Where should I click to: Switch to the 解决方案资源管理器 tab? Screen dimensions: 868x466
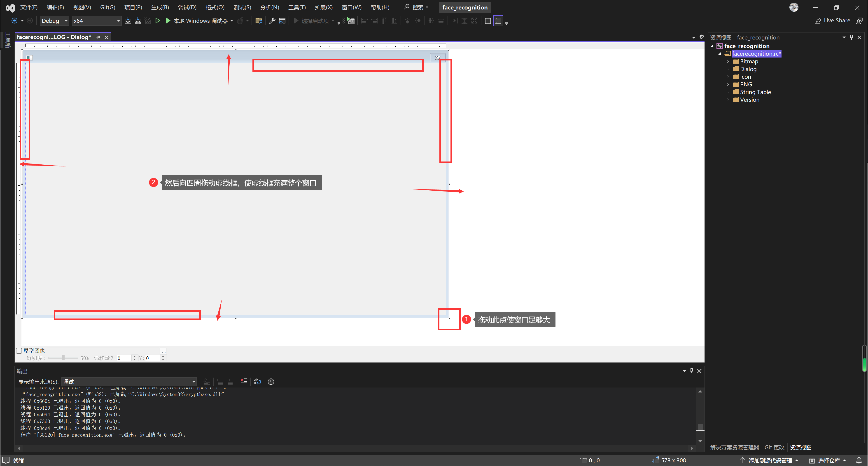pyautogui.click(x=735, y=448)
